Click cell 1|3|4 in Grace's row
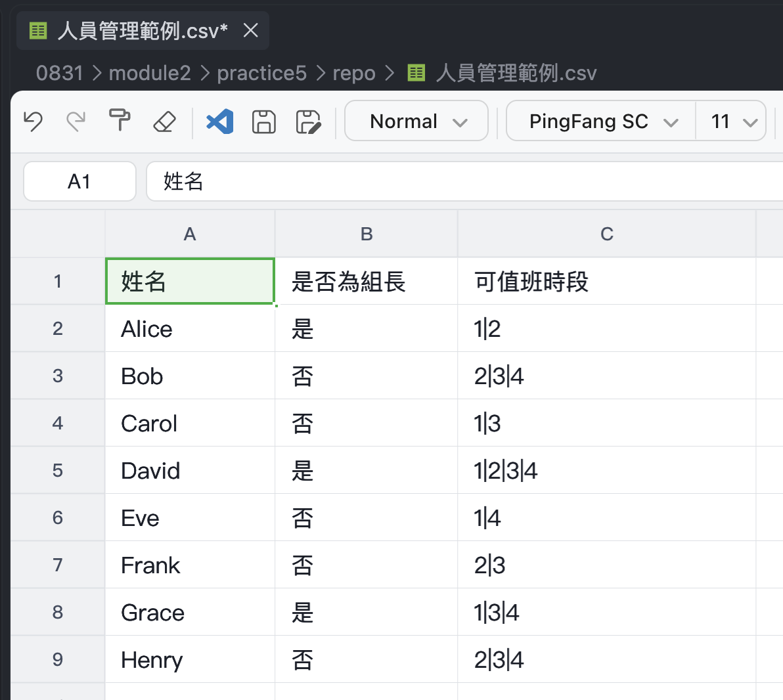This screenshot has height=700, width=783. [x=607, y=612]
